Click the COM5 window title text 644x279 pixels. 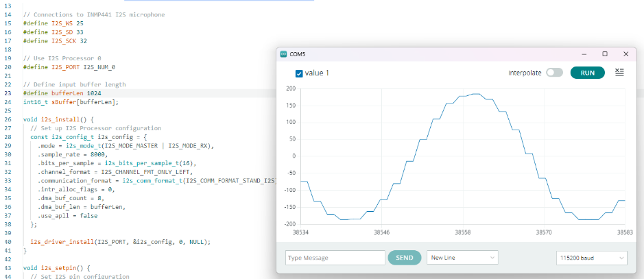point(298,54)
